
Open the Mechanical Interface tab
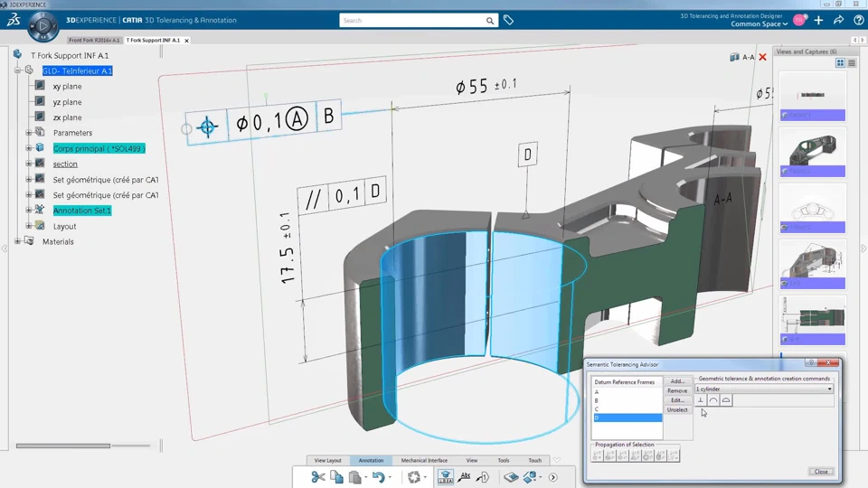pyautogui.click(x=424, y=460)
